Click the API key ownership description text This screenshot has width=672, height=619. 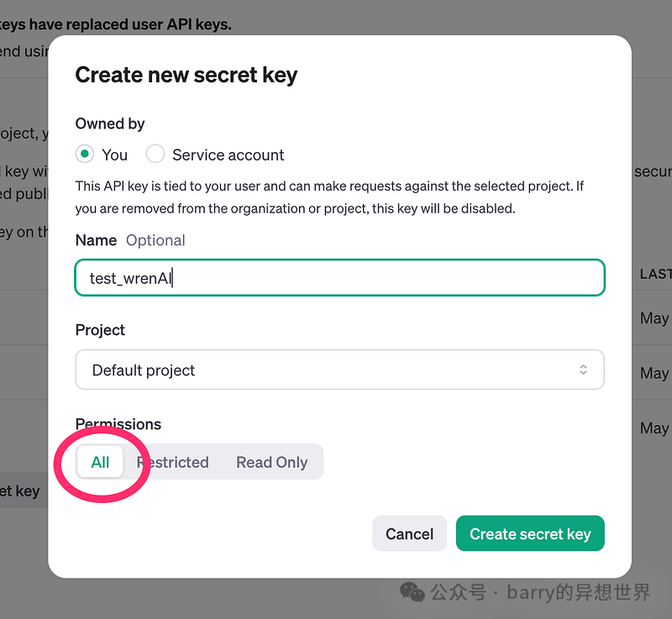click(329, 197)
